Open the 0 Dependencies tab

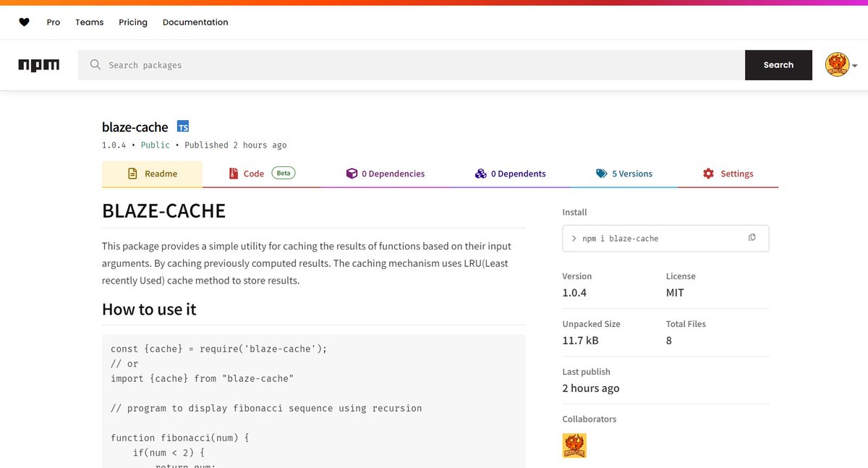point(385,174)
